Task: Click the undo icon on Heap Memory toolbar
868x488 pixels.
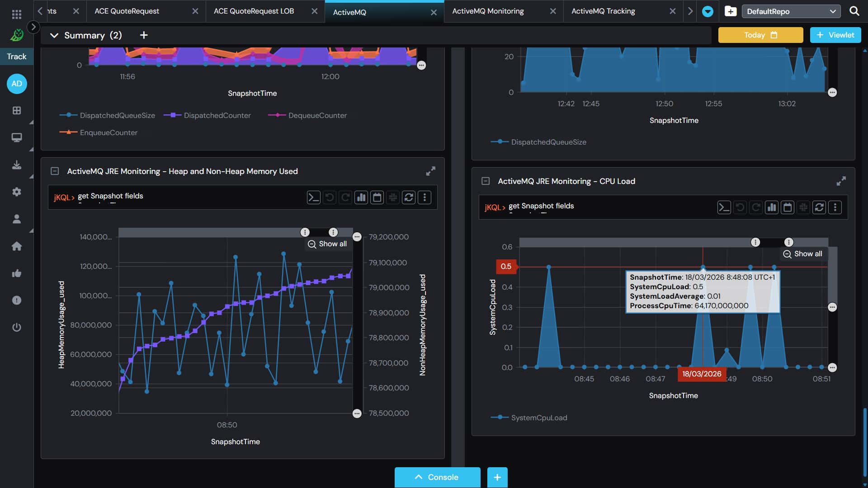Action: click(x=330, y=197)
